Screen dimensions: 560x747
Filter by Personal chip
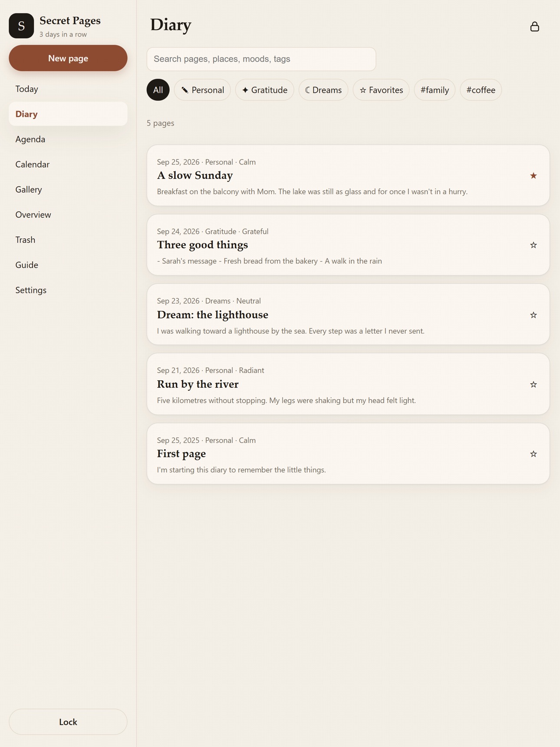[x=202, y=90]
